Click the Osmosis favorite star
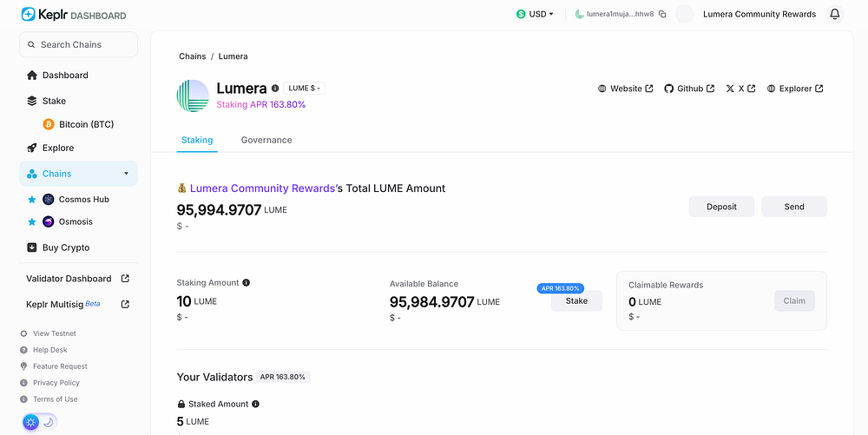The image size is (868, 435). (31, 221)
